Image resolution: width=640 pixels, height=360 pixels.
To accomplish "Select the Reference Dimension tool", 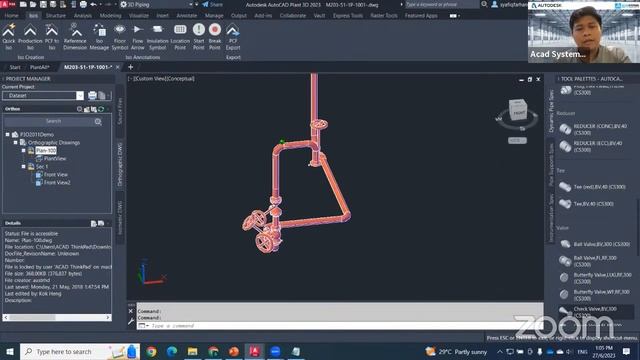I will coord(75,36).
